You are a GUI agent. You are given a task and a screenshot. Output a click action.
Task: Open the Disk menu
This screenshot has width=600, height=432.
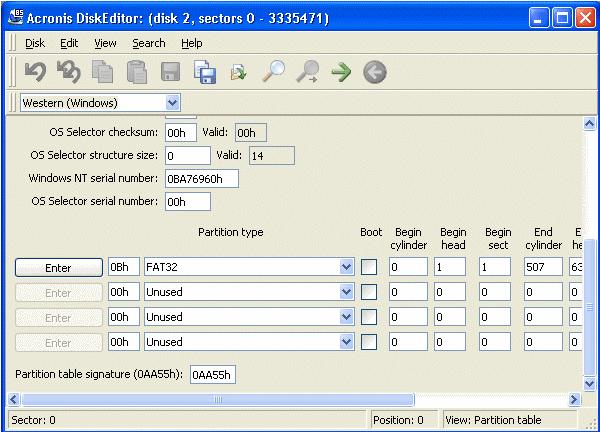click(35, 43)
